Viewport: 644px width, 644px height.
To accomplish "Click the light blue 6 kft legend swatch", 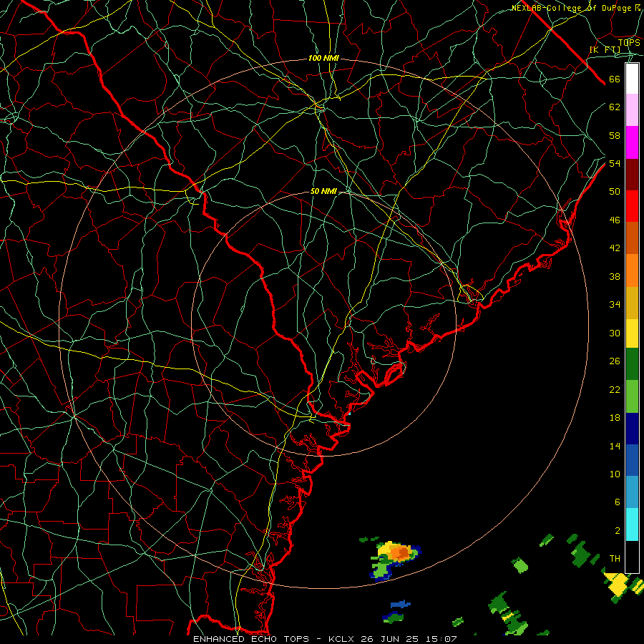I will [632, 492].
